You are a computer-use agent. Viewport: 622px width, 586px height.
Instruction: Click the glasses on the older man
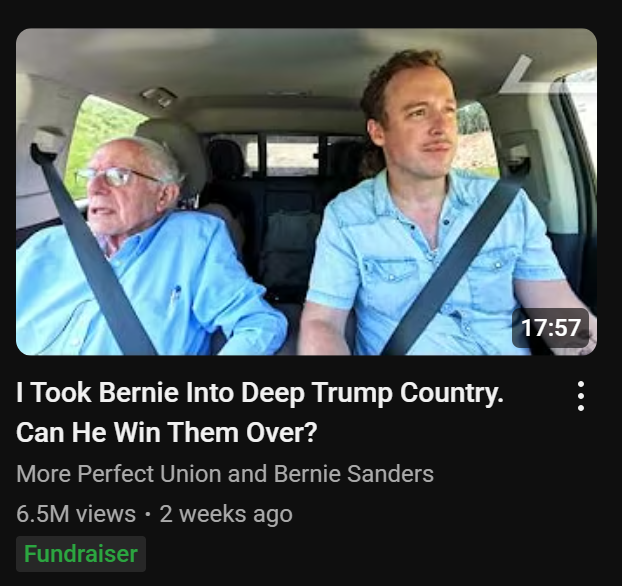tap(115, 177)
